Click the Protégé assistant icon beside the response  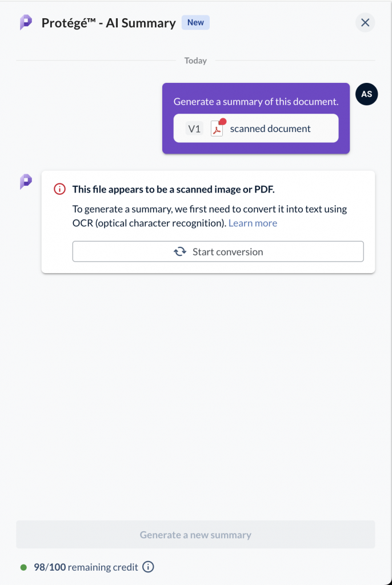[26, 182]
